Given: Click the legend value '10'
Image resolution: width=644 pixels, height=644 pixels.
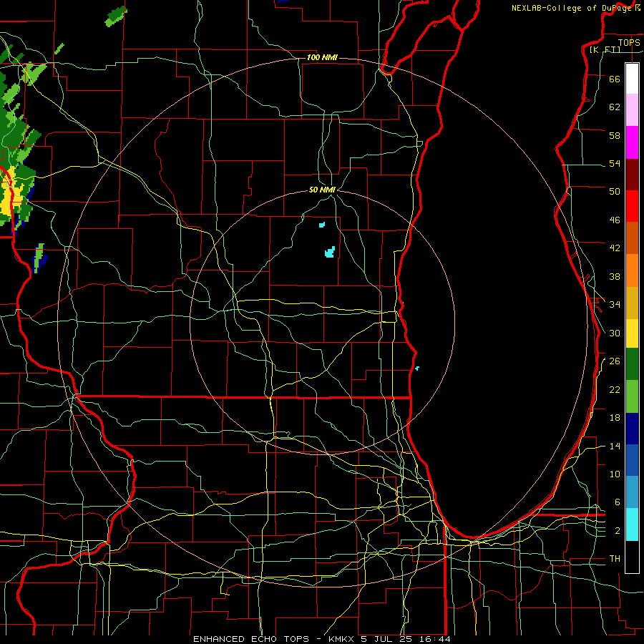Looking at the screenshot, I should coord(615,474).
